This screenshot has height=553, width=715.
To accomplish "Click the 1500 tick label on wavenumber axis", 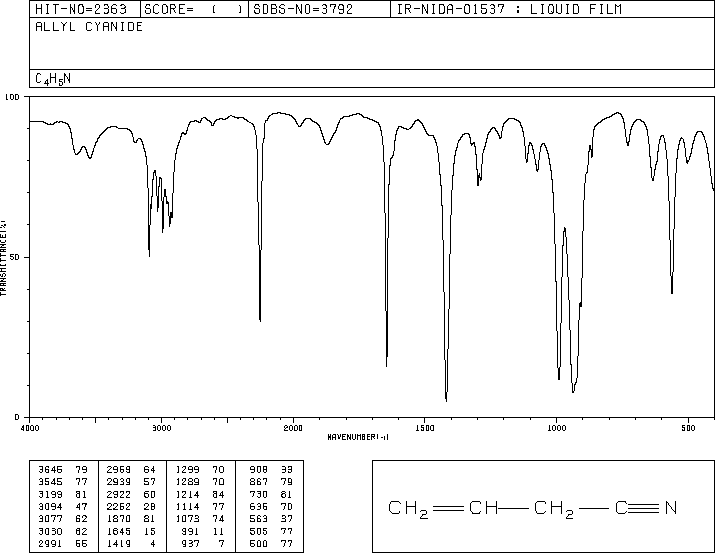I will pos(425,428).
